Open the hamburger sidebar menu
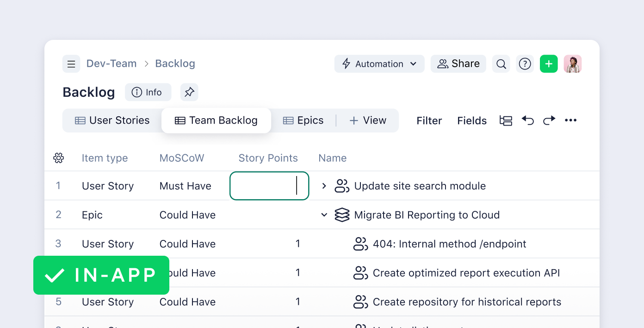 (x=71, y=64)
